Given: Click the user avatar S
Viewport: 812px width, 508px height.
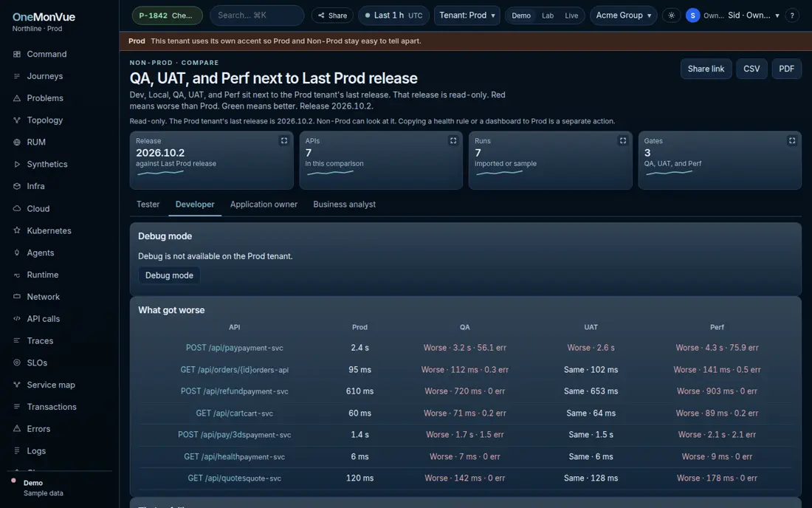Looking at the screenshot, I should 692,16.
